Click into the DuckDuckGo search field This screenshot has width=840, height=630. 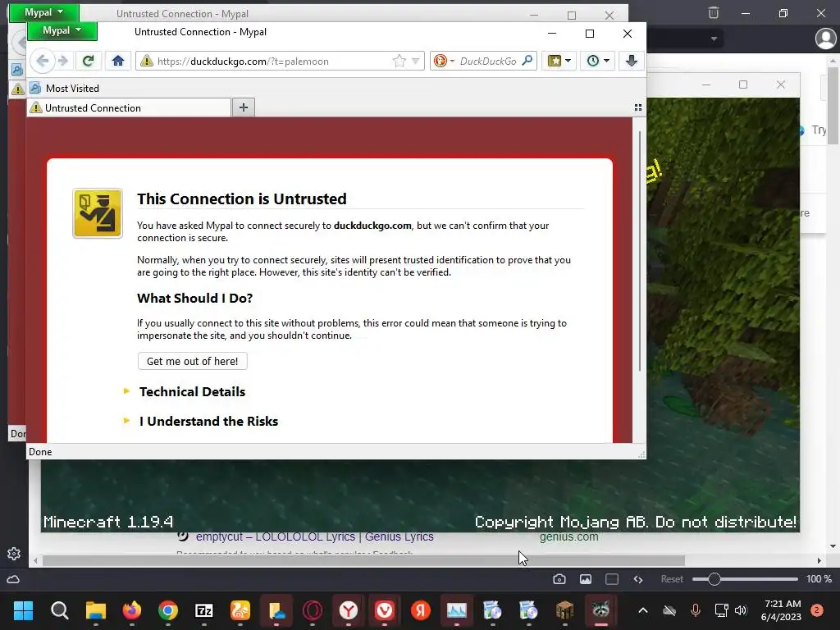click(488, 61)
